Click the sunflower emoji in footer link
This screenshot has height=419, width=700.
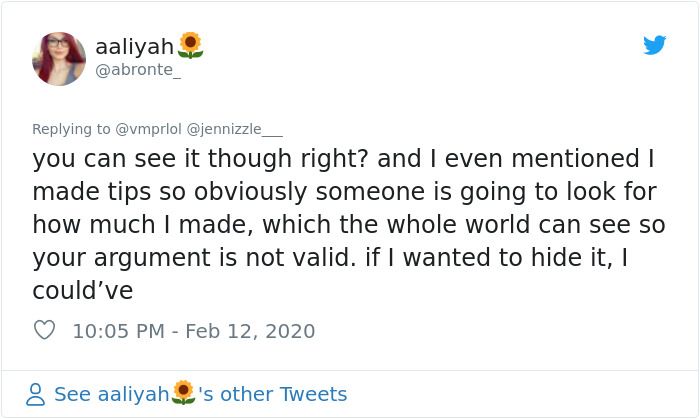coord(183,393)
